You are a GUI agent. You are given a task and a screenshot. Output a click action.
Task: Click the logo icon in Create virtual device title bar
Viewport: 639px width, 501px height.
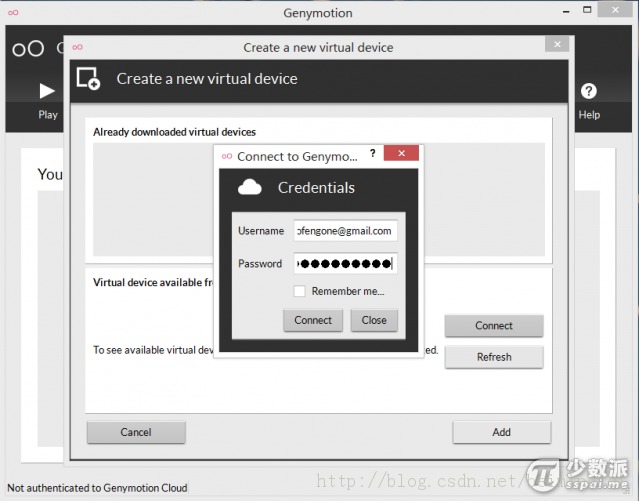(77, 47)
